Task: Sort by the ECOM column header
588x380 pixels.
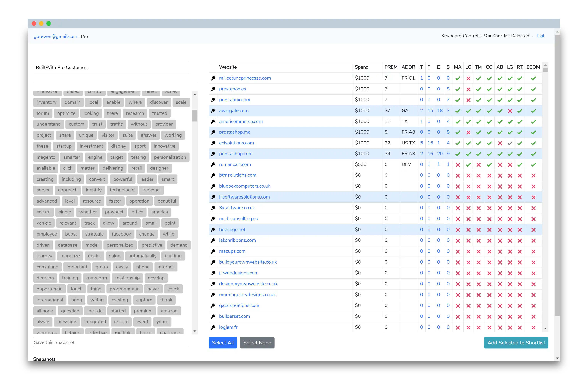Action: pyautogui.click(x=533, y=67)
